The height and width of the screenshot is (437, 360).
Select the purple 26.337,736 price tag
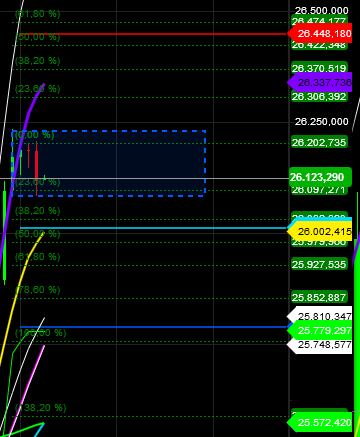point(319,82)
